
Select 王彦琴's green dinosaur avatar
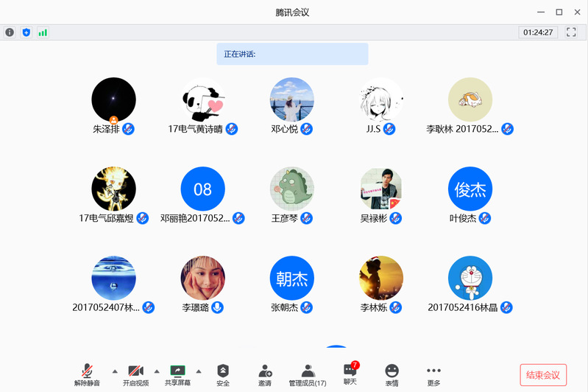tap(292, 189)
